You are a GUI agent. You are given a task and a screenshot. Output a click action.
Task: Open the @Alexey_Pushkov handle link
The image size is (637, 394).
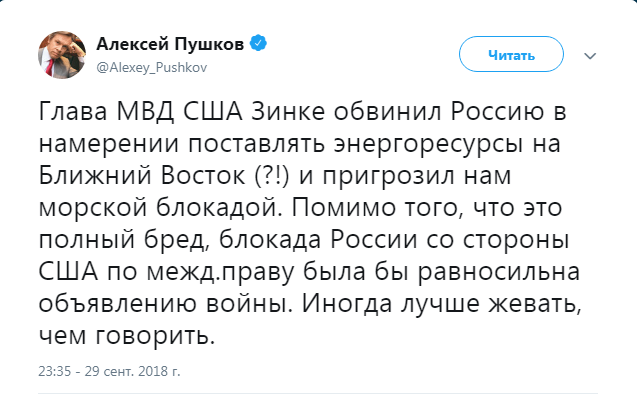(152, 67)
